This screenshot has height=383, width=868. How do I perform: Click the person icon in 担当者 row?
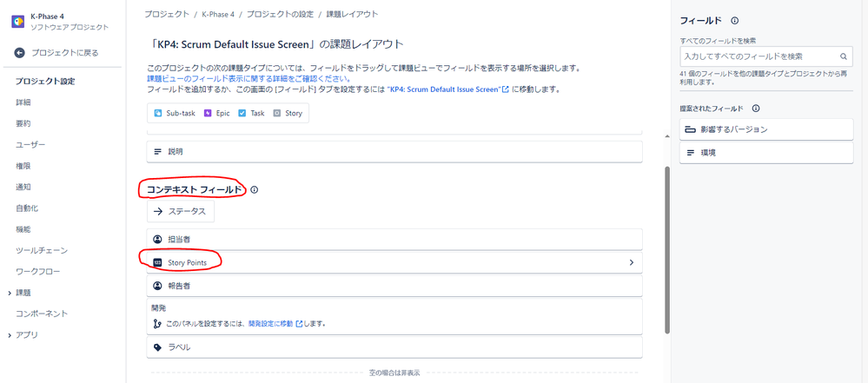point(157,239)
